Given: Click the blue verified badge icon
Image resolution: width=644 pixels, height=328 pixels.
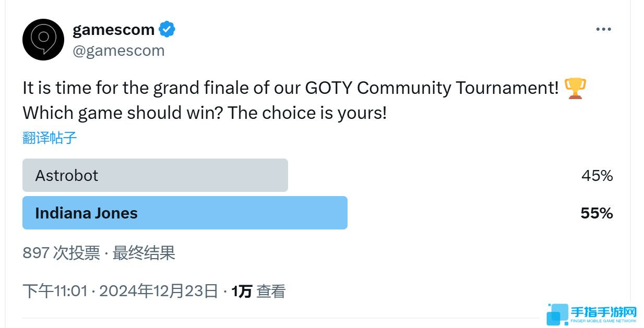Looking at the screenshot, I should [167, 30].
